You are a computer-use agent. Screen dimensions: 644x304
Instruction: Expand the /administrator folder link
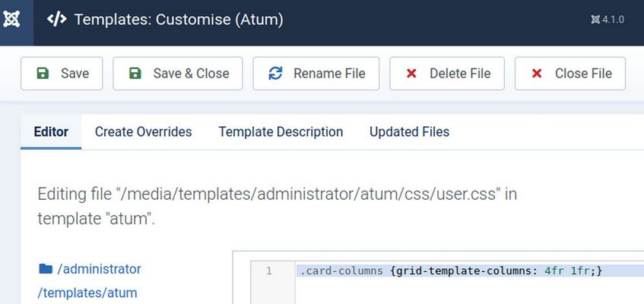coord(99,269)
